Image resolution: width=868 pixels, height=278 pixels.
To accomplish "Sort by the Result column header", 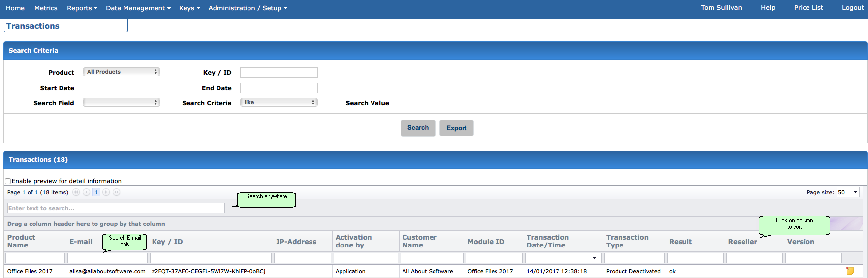I will (x=681, y=242).
